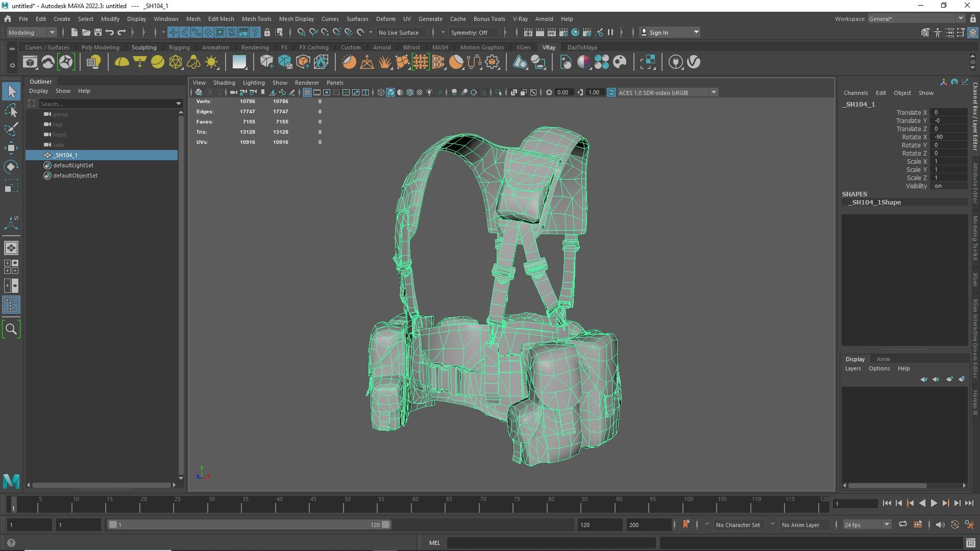This screenshot has height=551, width=980.
Task: Toggle auto keyframe button
Action: pos(954,524)
